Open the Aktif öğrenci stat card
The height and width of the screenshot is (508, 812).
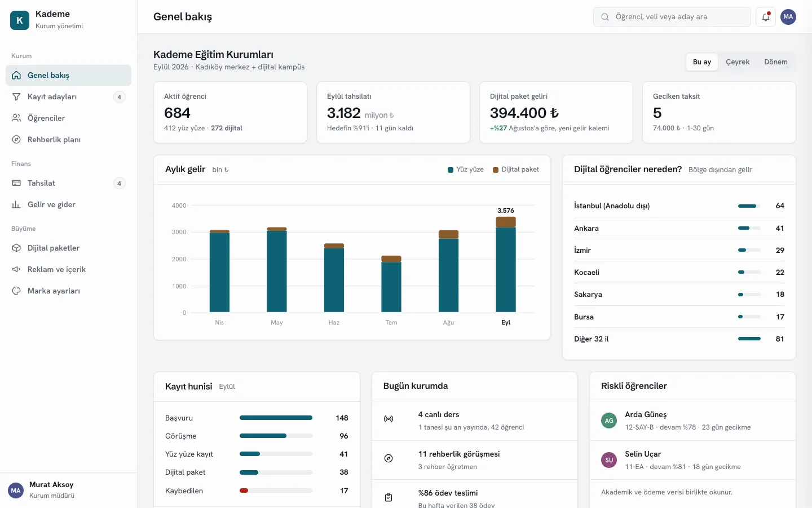click(x=230, y=112)
